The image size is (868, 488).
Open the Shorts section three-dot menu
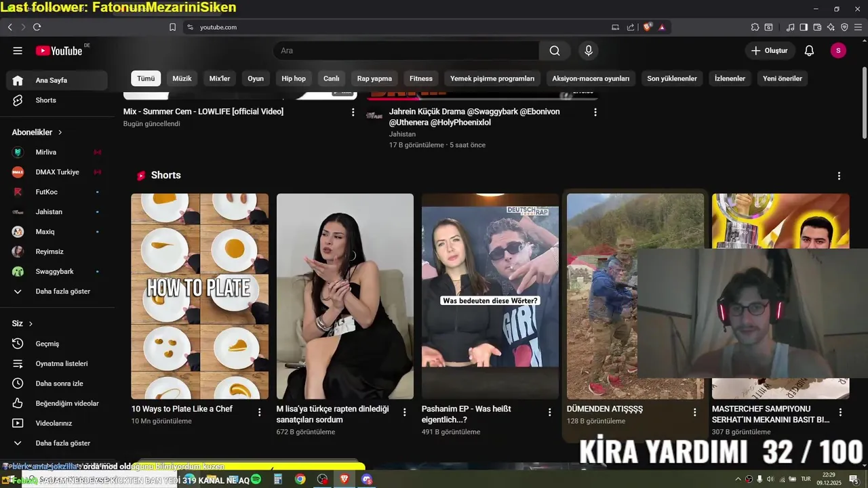pyautogui.click(x=839, y=176)
